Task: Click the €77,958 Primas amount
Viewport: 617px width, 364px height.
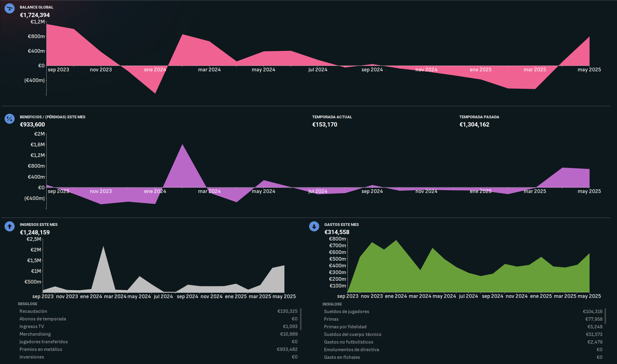Action: 594,319
